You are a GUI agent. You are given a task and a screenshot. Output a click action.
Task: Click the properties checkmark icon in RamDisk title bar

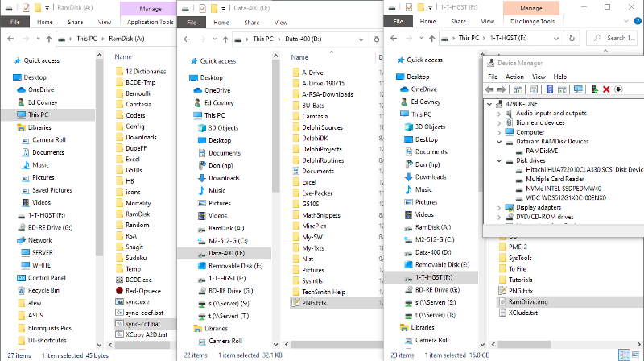click(x=26, y=8)
